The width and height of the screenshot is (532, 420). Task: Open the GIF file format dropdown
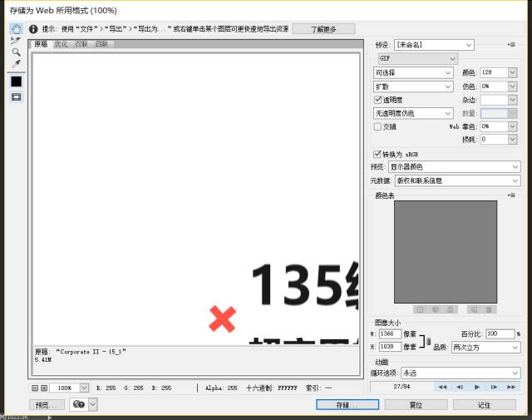[x=418, y=59]
